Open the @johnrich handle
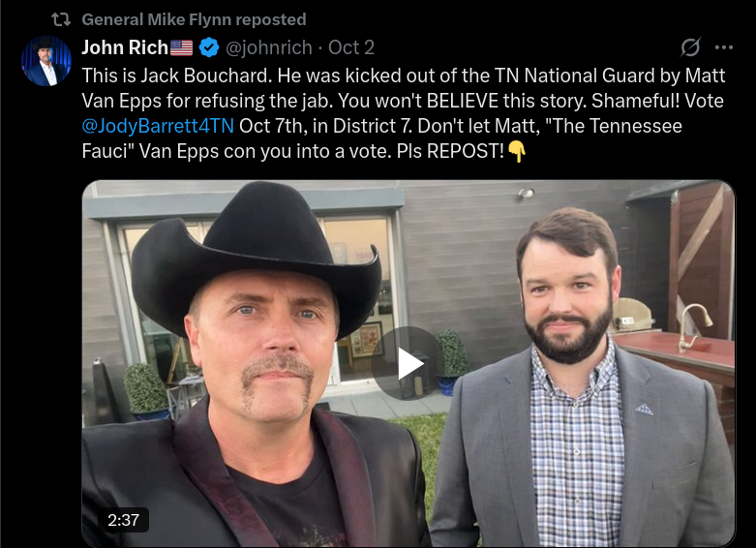The height and width of the screenshot is (548, 756). (270, 47)
